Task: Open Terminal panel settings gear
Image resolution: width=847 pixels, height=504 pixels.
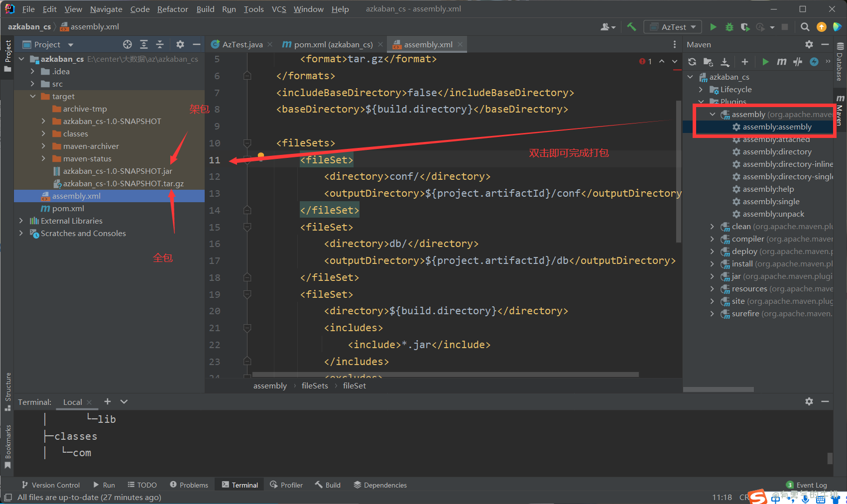Action: coord(809,401)
